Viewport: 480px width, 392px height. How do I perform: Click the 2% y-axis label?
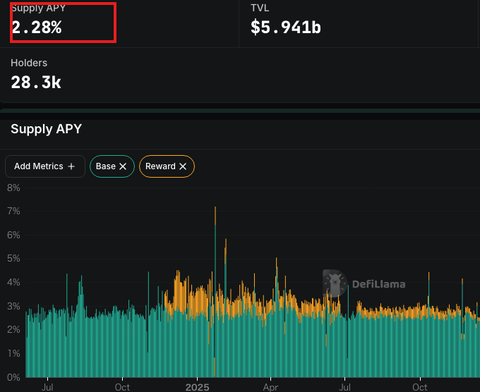pyautogui.click(x=13, y=330)
